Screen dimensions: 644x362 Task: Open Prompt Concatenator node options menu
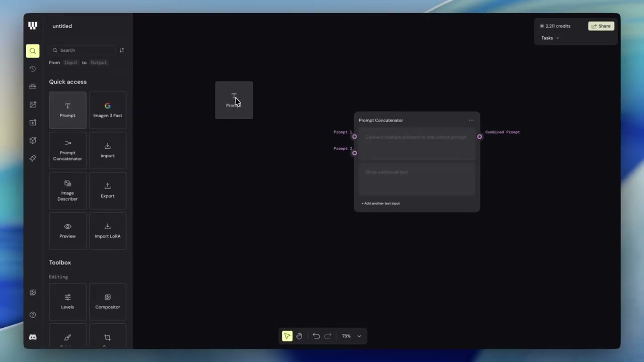[471, 120]
